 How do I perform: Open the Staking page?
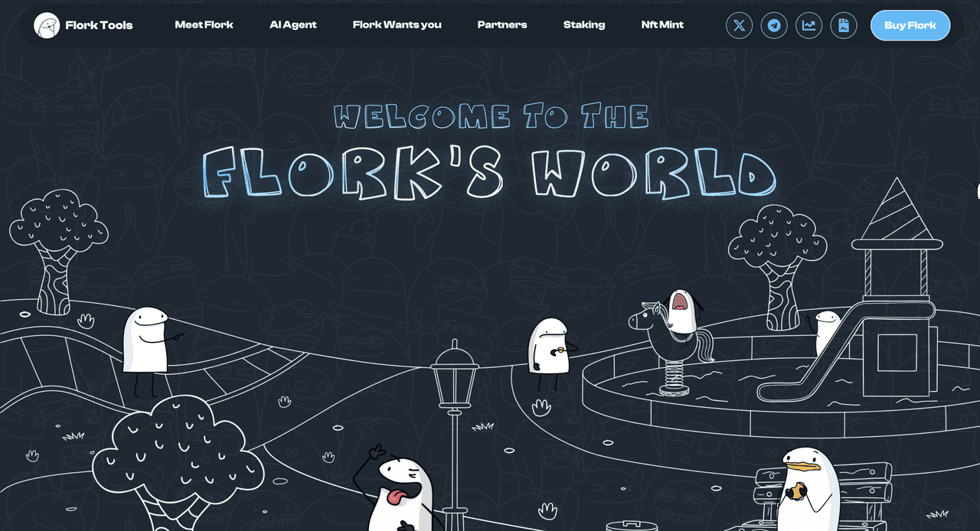pyautogui.click(x=584, y=24)
